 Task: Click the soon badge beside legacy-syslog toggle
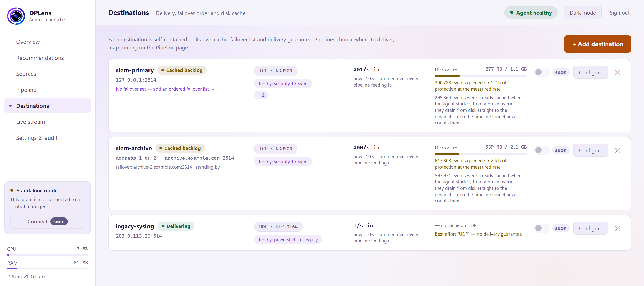click(561, 228)
